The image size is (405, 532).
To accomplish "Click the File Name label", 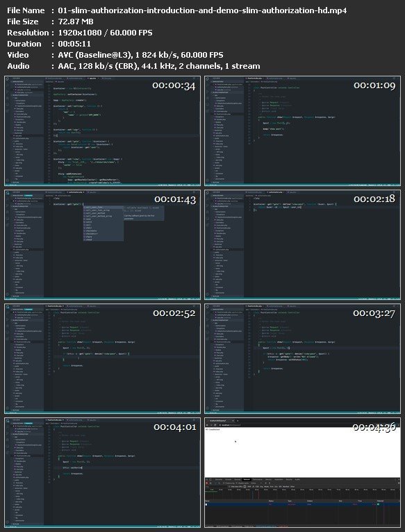I will tap(26, 10).
